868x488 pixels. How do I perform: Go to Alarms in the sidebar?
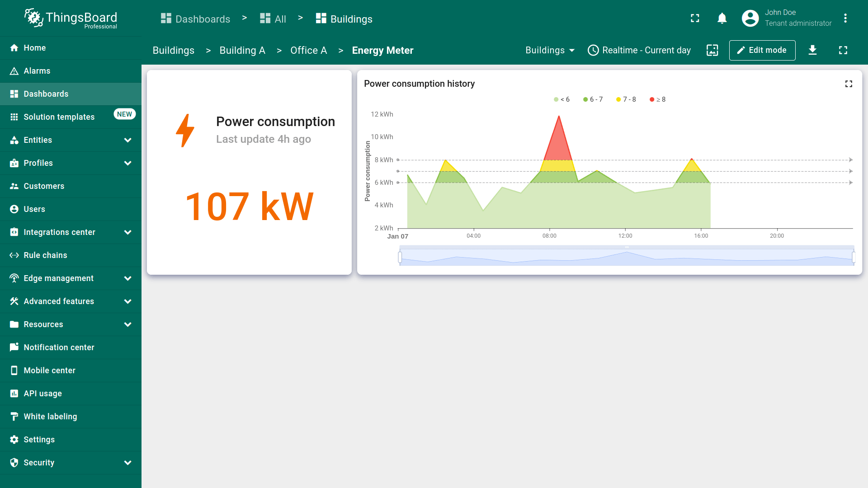37,71
